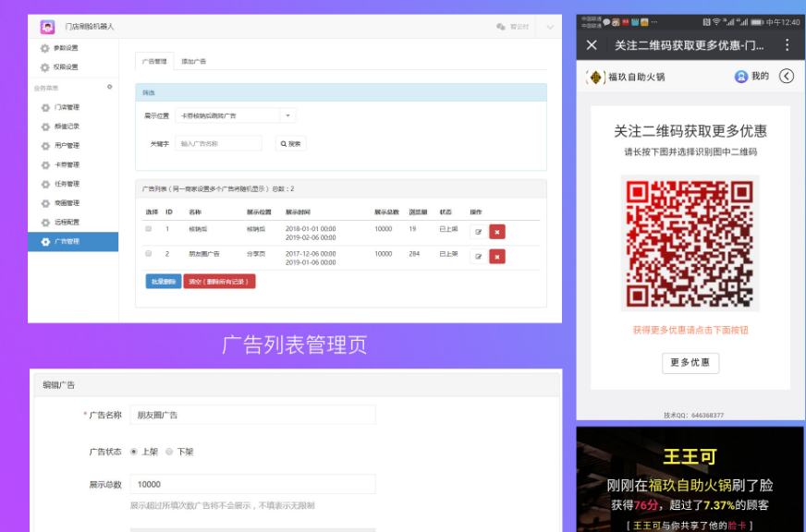The width and height of the screenshot is (806, 532).
Task: Tap the 福玖自助火锅 shop logo
Action: (x=594, y=77)
